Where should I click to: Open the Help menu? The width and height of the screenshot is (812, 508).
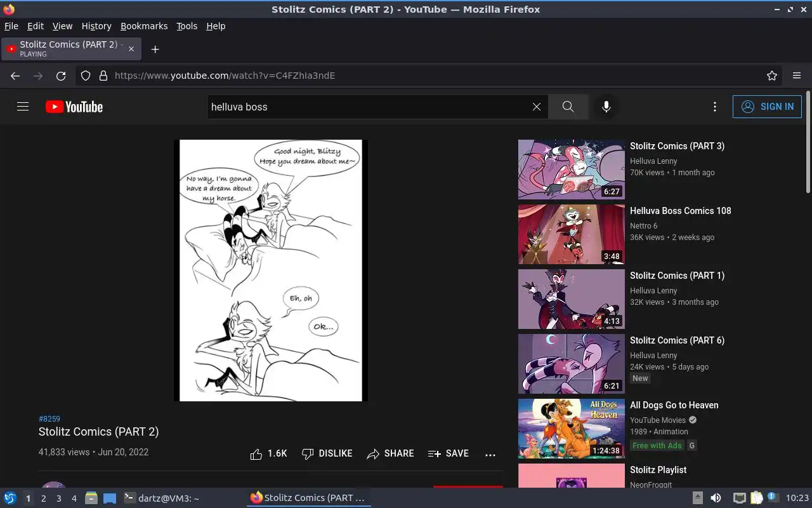216,26
